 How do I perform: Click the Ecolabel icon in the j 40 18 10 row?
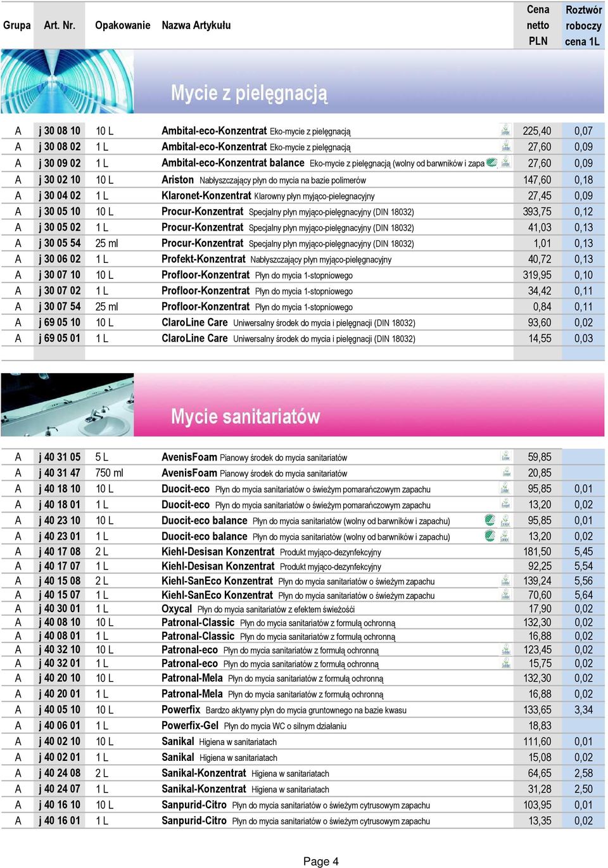(x=505, y=488)
